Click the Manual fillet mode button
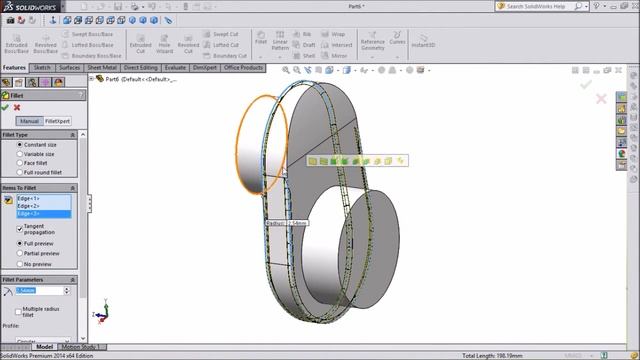This screenshot has height=360, width=640. (29, 121)
